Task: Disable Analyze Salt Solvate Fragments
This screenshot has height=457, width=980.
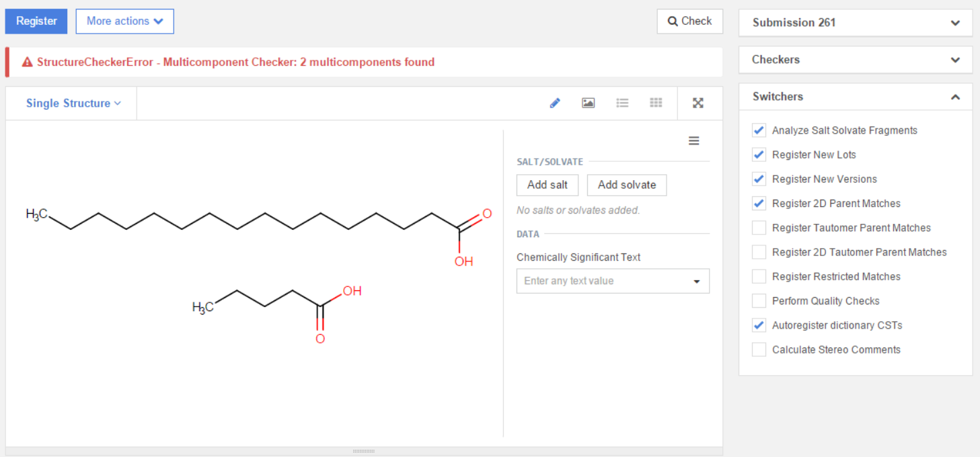Action: pyautogui.click(x=759, y=130)
